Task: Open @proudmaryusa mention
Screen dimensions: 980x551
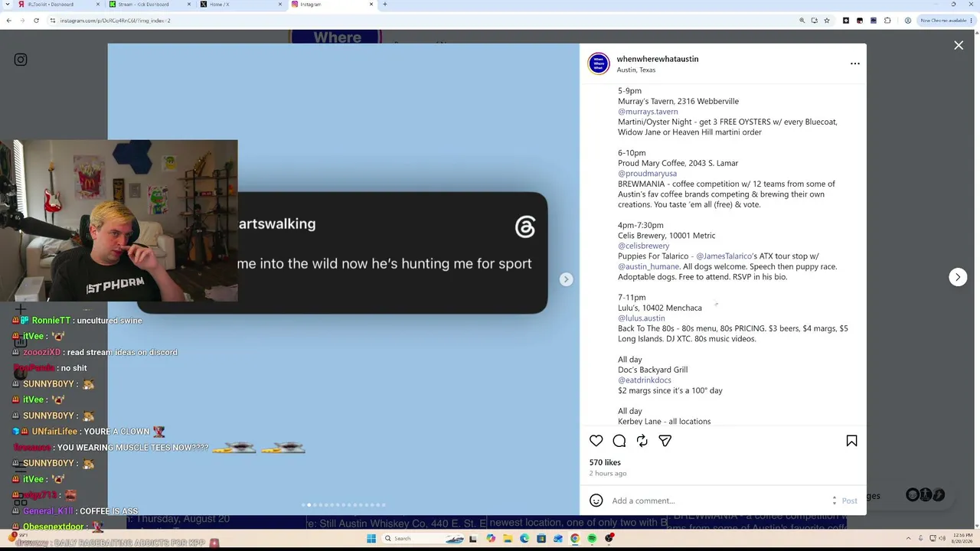Action: [647, 174]
